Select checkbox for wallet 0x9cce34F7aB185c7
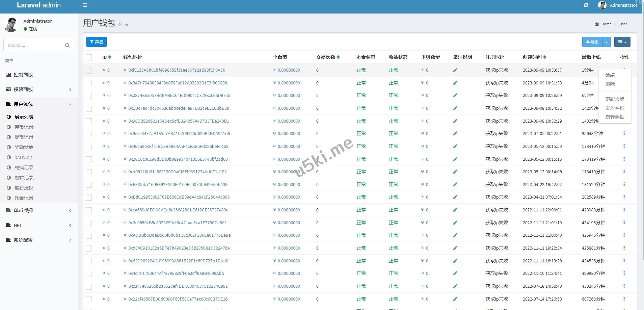Screen dimensions: 644x310 (89, 134)
